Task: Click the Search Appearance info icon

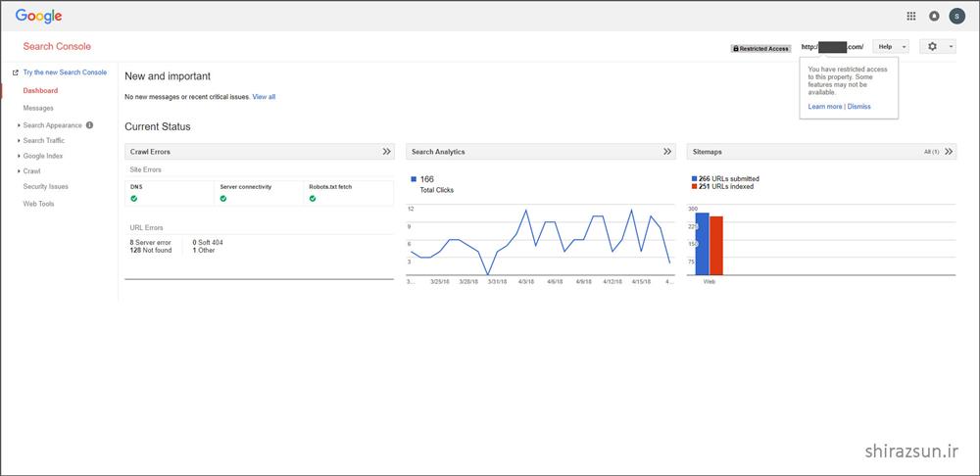Action: (89, 125)
